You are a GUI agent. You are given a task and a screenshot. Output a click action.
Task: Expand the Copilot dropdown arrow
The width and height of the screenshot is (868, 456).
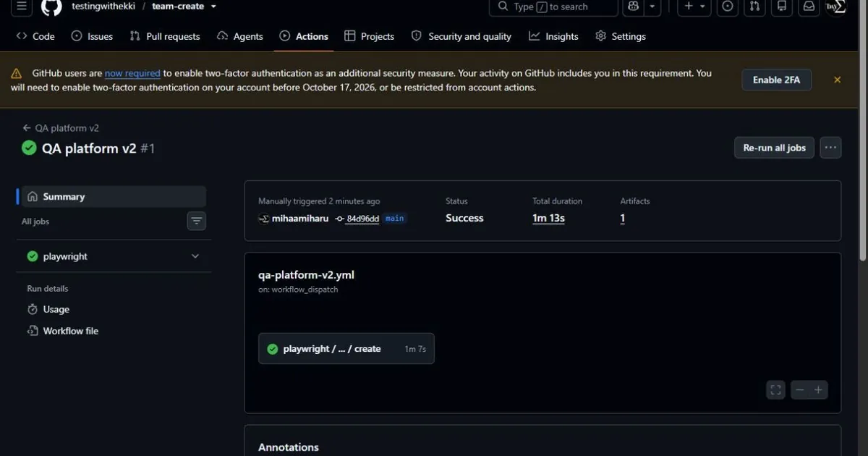coord(652,7)
